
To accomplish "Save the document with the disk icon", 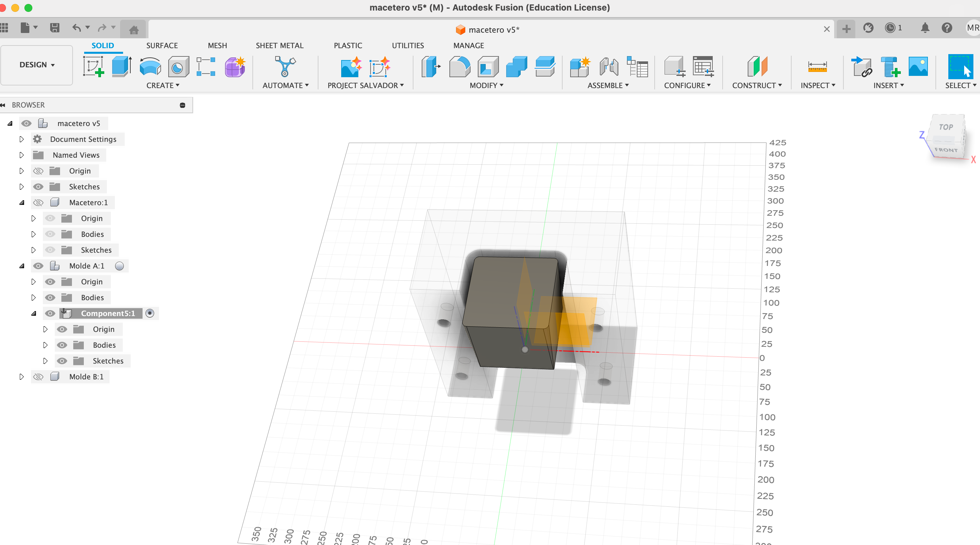I will pyautogui.click(x=55, y=28).
